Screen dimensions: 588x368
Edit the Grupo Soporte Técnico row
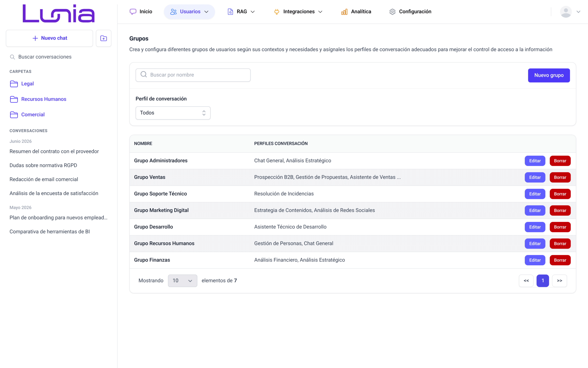coord(535,194)
